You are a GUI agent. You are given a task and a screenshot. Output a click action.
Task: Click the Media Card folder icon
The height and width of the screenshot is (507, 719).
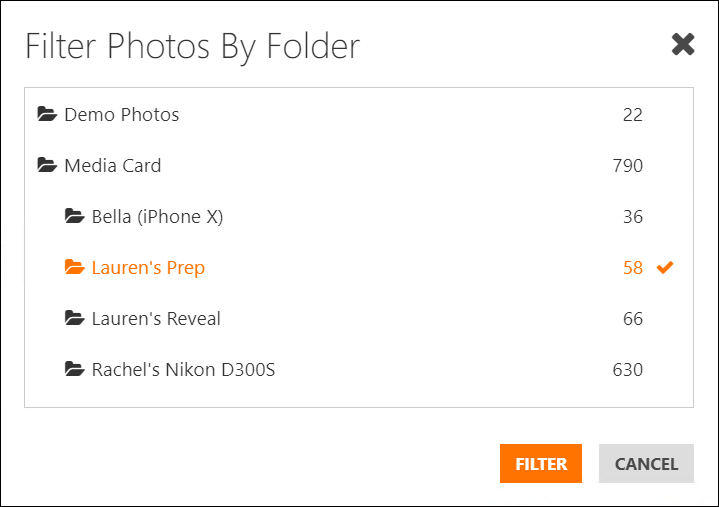(47, 165)
